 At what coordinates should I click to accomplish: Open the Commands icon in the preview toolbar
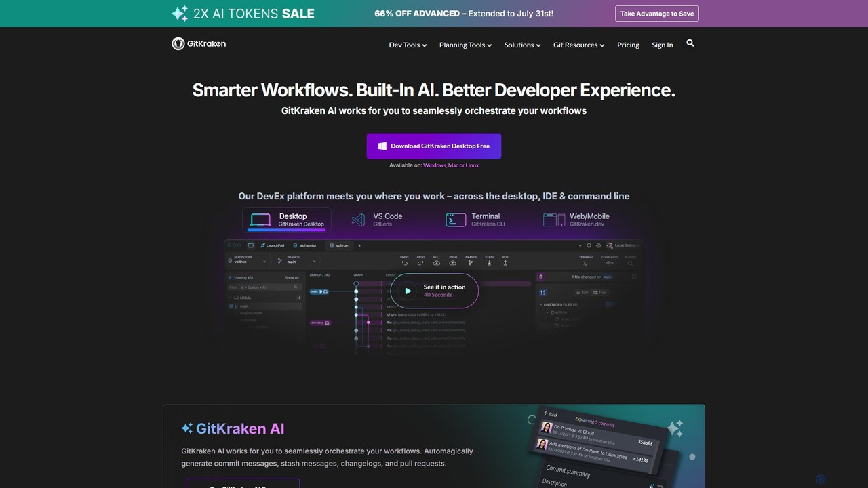pyautogui.click(x=609, y=262)
